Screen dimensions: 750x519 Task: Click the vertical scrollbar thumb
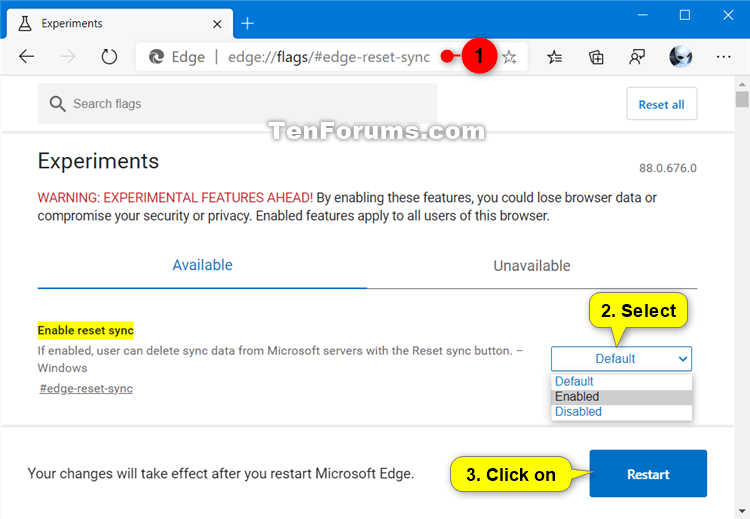click(742, 99)
